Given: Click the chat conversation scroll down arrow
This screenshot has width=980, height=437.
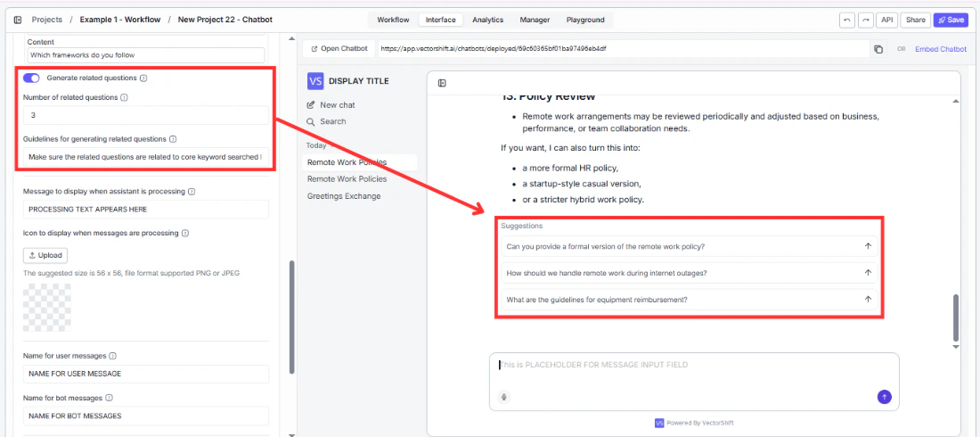Looking at the screenshot, I should (x=956, y=346).
